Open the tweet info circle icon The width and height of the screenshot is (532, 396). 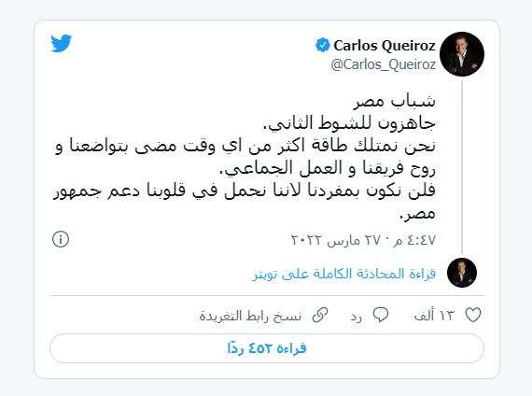pyautogui.click(x=61, y=239)
